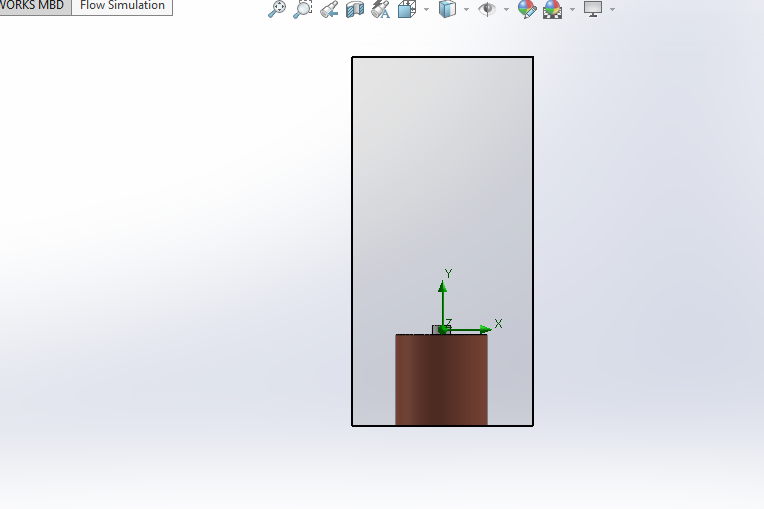Image resolution: width=764 pixels, height=509 pixels.
Task: Expand the View Orientation dropdown arrow
Action: click(426, 9)
